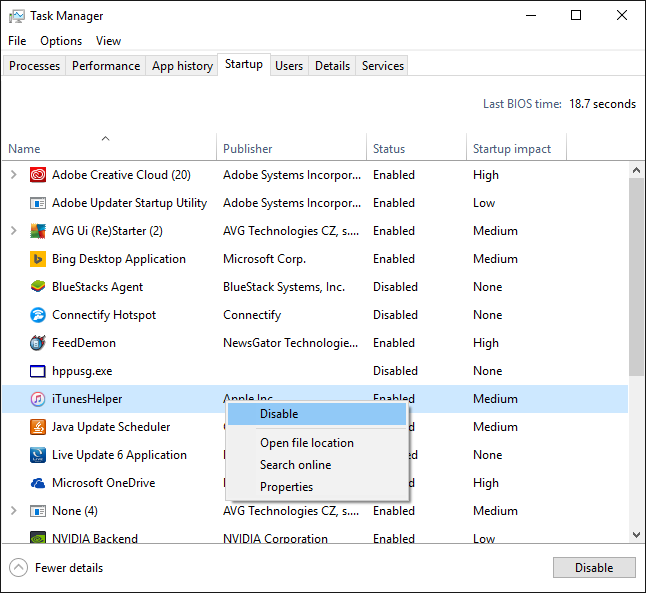
Task: Click the BlueStack Systems, Inc. publisher cell
Action: pos(284,287)
